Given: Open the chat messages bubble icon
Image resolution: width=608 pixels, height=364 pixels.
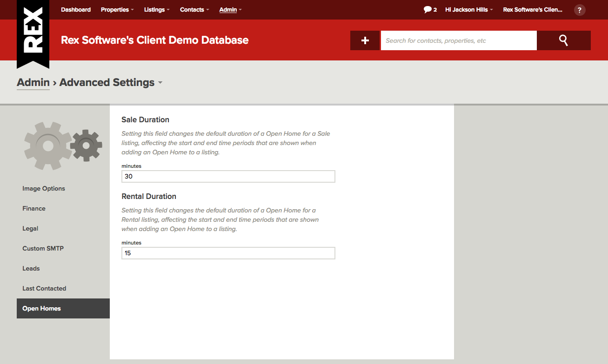Looking at the screenshot, I should [428, 9].
